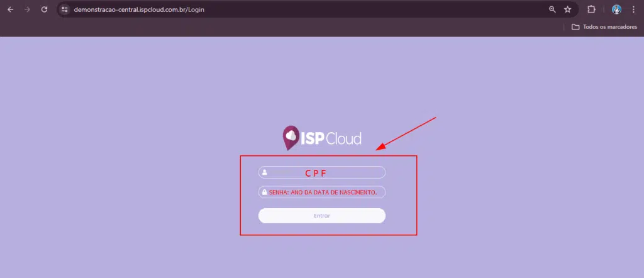Viewport: 644px width, 278px height.
Task: Click the padlock icon in the password field
Action: (265, 192)
